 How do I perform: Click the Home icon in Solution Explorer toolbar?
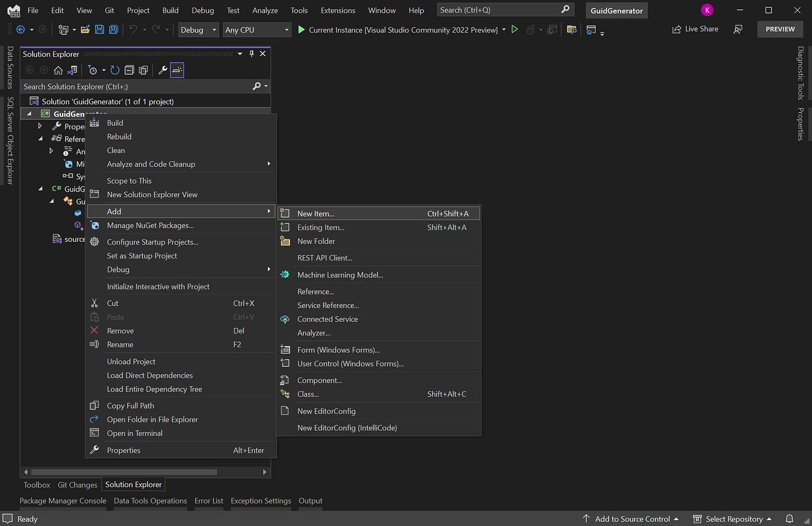[58, 70]
